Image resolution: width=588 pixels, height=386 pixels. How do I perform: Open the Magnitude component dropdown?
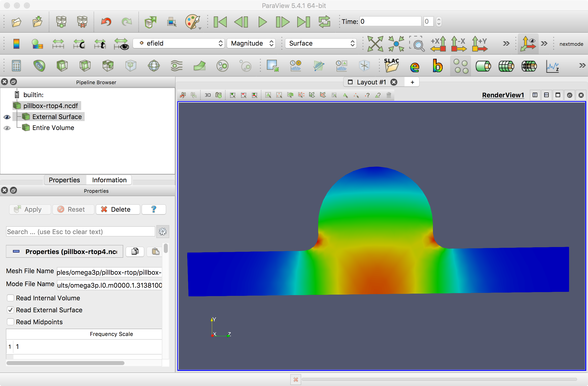tap(251, 43)
